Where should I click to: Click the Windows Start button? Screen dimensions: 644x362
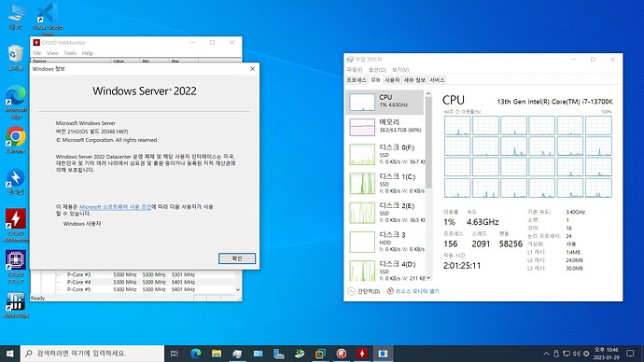pos(10,354)
